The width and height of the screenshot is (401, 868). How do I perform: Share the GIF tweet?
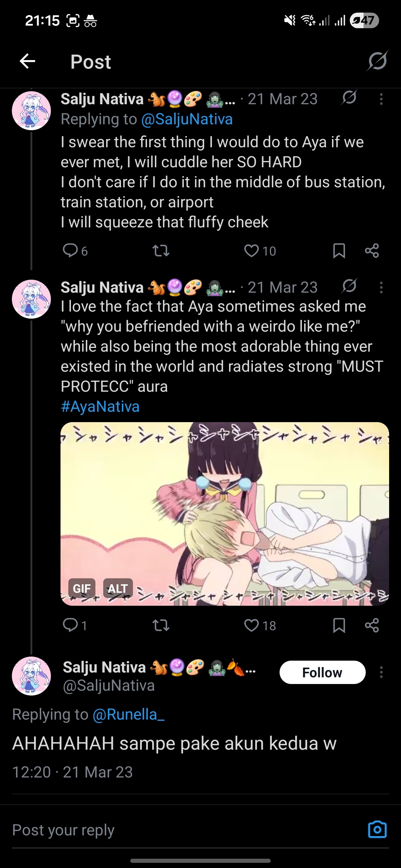point(372,626)
